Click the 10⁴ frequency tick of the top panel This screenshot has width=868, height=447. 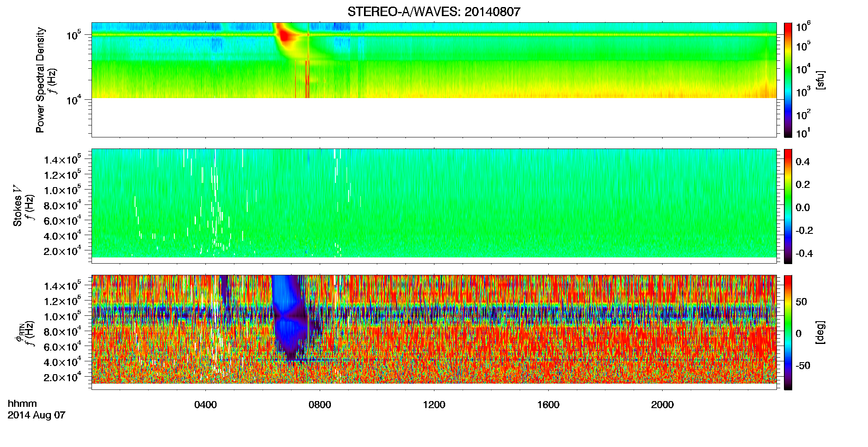74,100
